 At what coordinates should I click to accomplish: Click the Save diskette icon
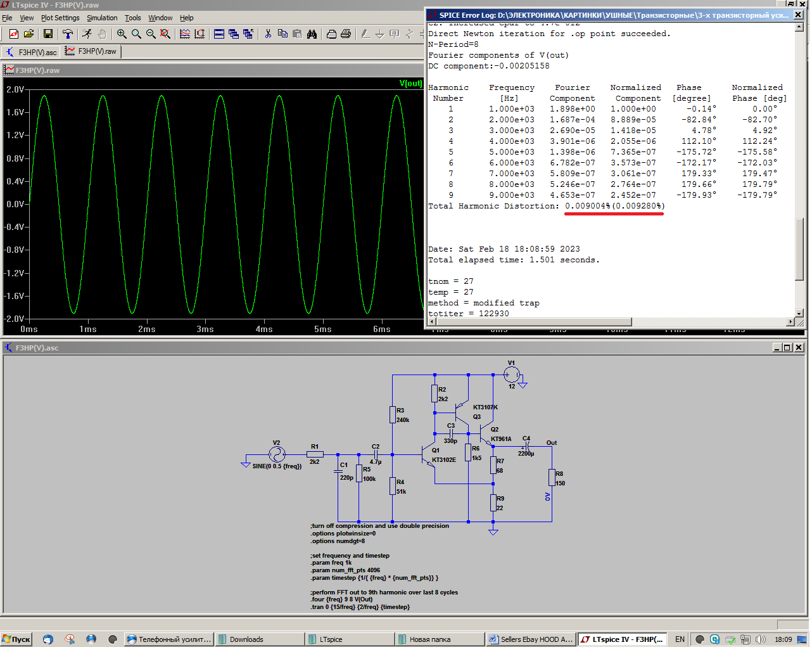48,34
